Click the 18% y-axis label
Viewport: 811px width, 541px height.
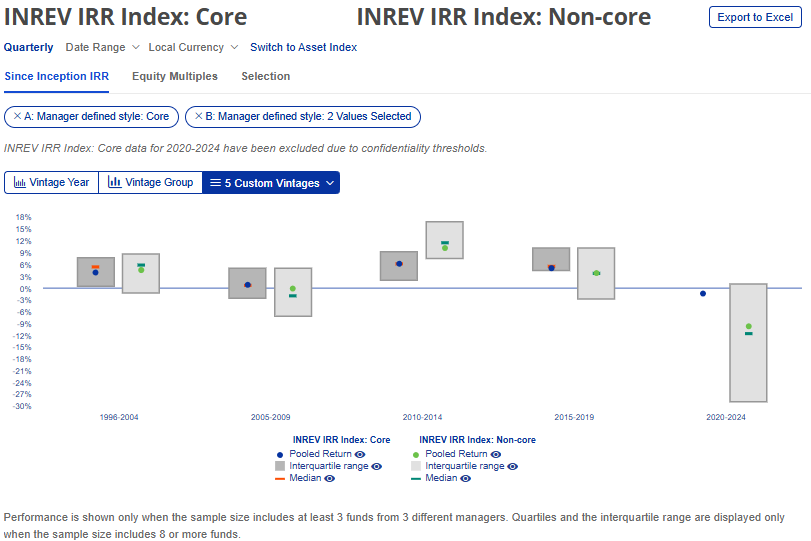tap(24, 217)
